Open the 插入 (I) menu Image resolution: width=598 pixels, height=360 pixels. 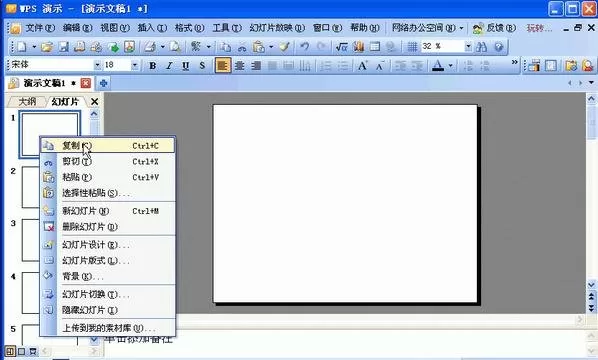pos(152,28)
